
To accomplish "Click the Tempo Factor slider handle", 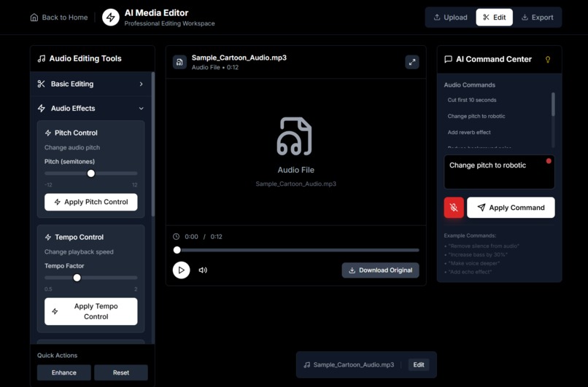I will click(77, 278).
